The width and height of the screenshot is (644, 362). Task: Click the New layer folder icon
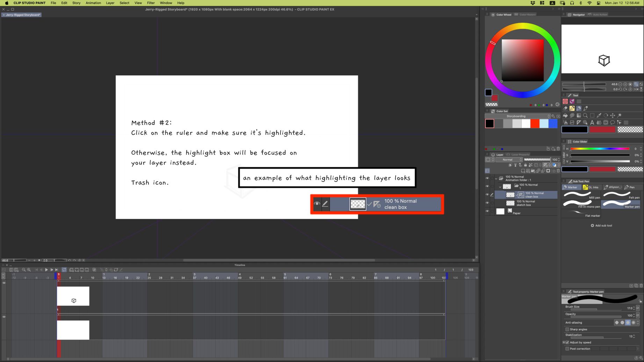coord(533,171)
